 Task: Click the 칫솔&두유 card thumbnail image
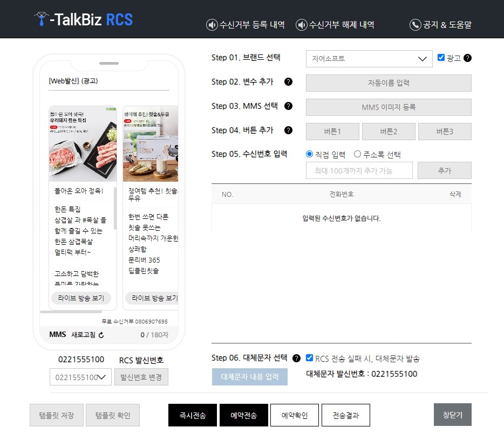(x=151, y=144)
